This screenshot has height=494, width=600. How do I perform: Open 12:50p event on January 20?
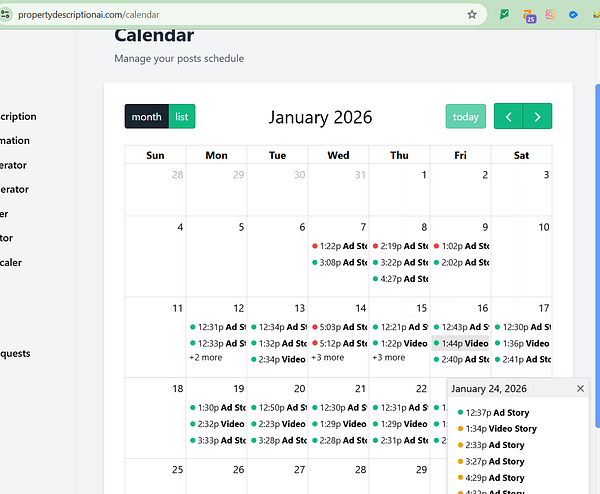click(x=278, y=408)
